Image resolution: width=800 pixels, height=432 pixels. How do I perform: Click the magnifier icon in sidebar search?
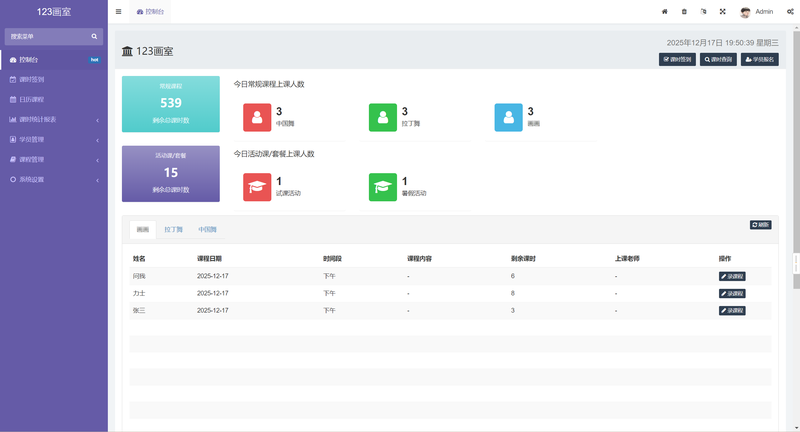coord(94,36)
